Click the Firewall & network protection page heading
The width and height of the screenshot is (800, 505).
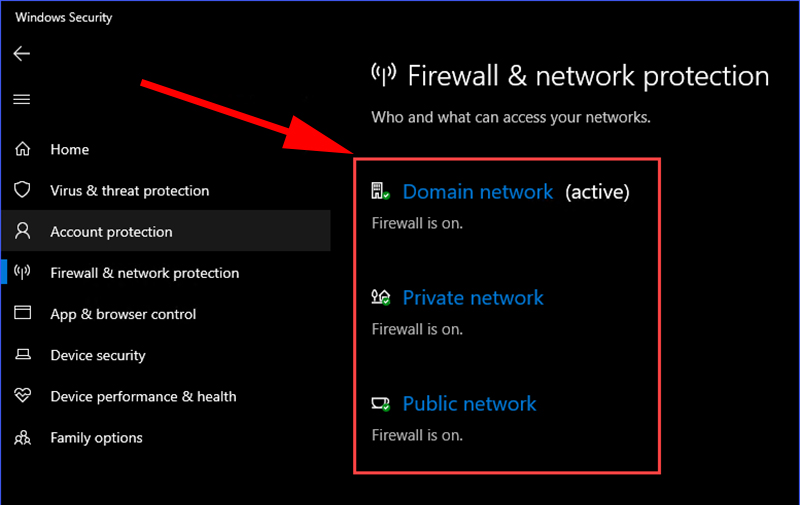coord(588,77)
